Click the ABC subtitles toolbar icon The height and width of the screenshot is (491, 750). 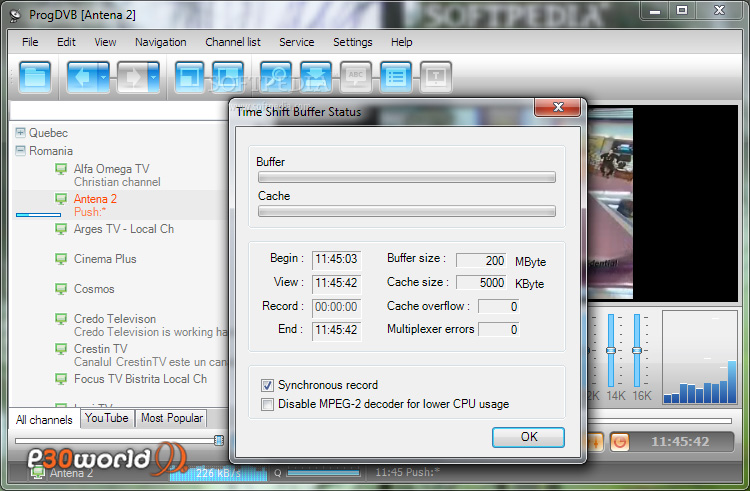coord(356,77)
